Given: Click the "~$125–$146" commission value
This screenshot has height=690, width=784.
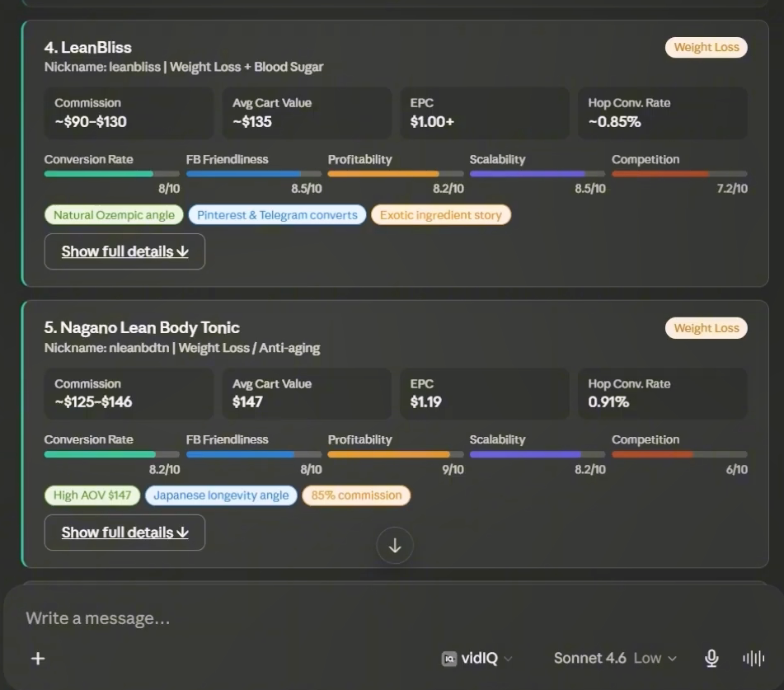Looking at the screenshot, I should click(x=93, y=402).
